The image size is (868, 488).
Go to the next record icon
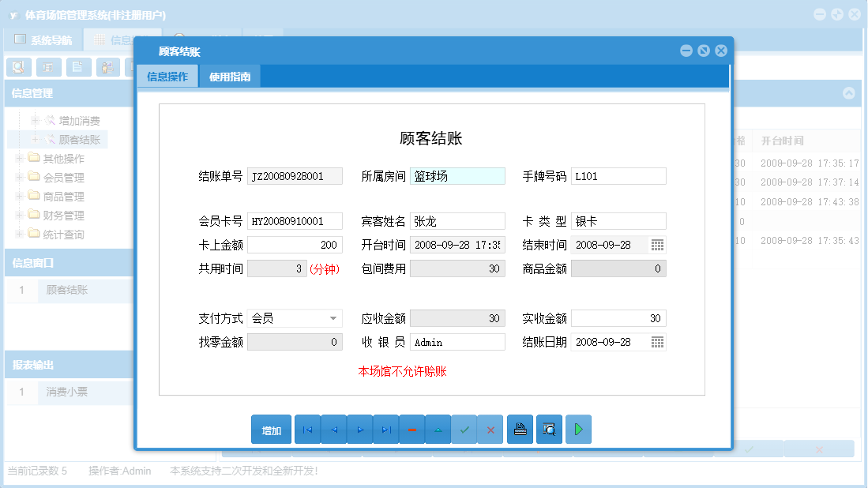tap(359, 429)
